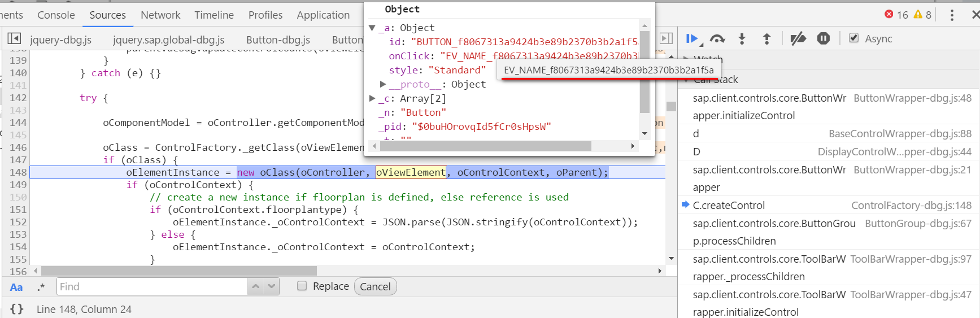
Task: Go to previous search match arrow
Action: tap(256, 286)
